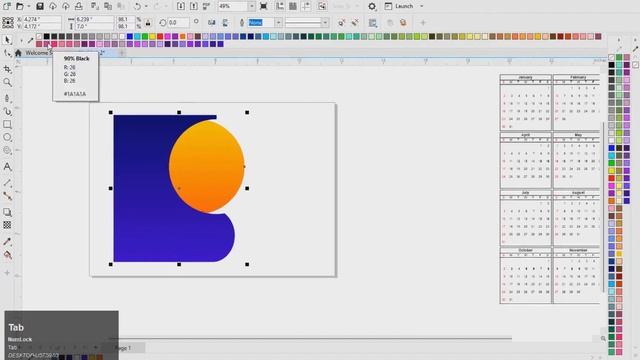Open the Options gear icon
The height and width of the screenshot is (360, 640).
click(x=372, y=7)
